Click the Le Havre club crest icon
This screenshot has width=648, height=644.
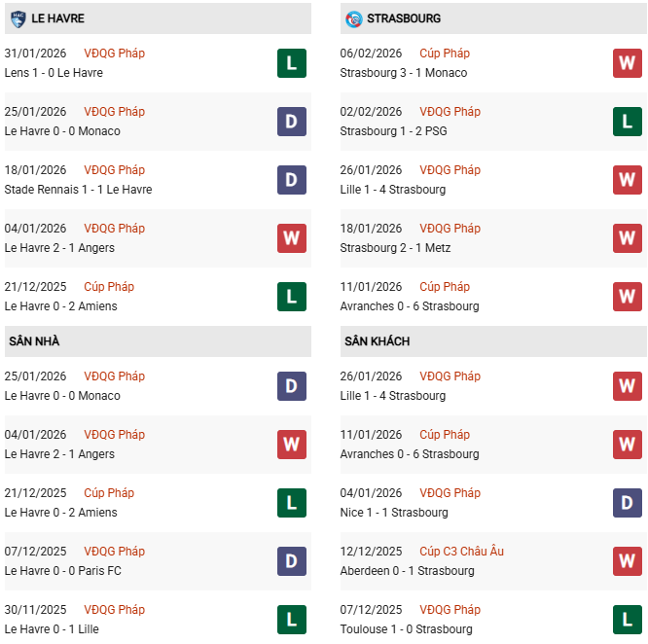pos(16,18)
